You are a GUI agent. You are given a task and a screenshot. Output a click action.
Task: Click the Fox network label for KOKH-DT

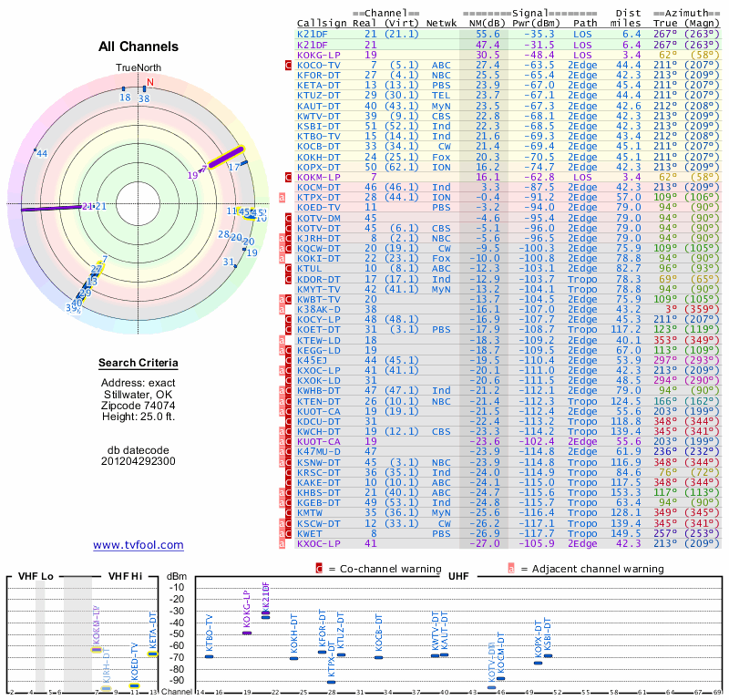[440, 156]
